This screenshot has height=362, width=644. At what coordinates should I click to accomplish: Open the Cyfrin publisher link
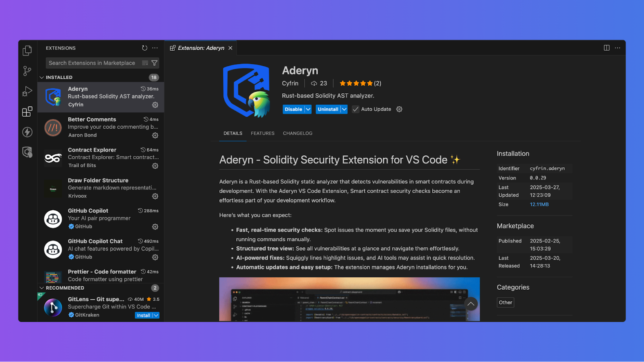point(290,83)
